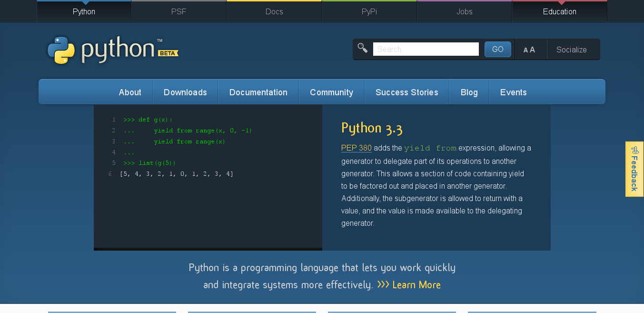
Task: Click the Python logo snake icon
Action: tap(61, 50)
